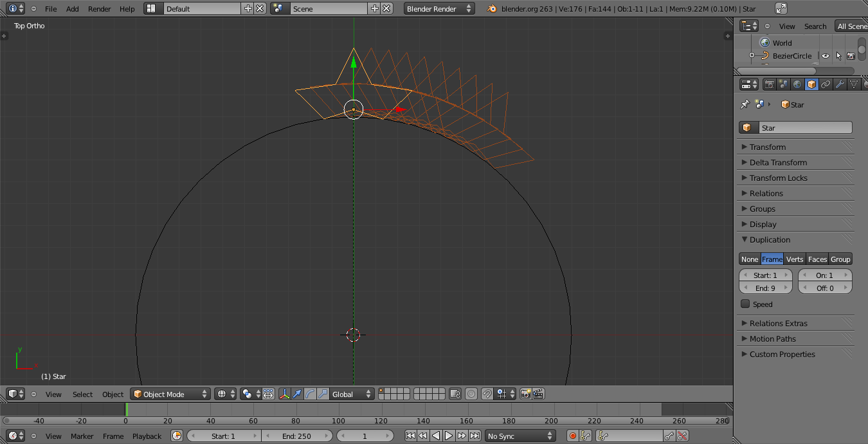Add a new screen layout
Image resolution: width=868 pixels, height=444 pixels.
(x=248, y=8)
